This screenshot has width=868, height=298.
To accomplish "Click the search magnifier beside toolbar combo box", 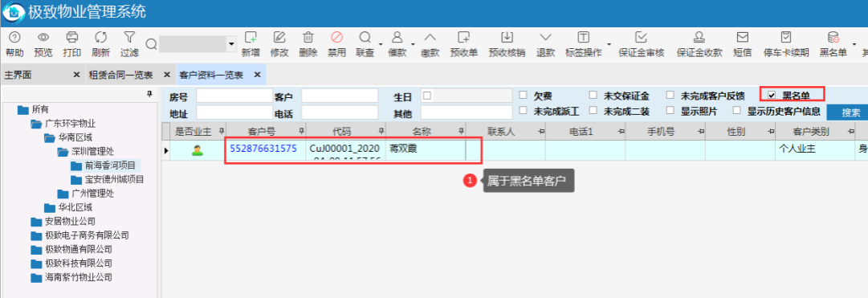I will pos(151,43).
